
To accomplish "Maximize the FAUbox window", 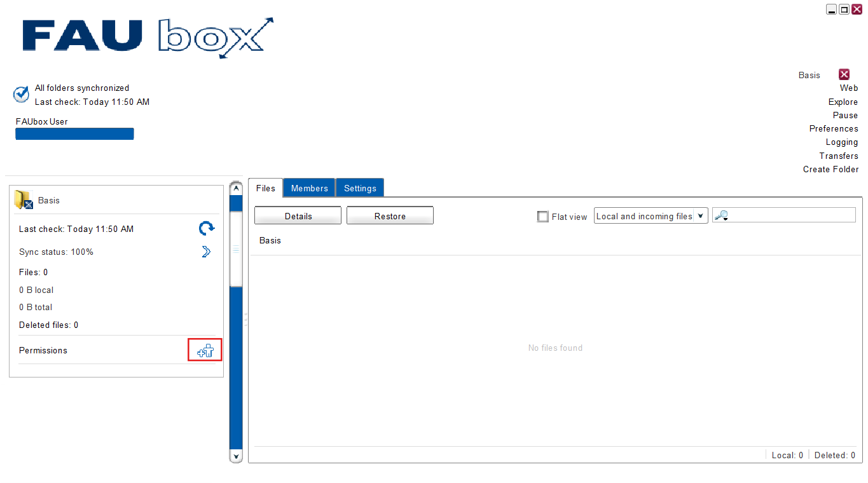I will pyautogui.click(x=844, y=10).
